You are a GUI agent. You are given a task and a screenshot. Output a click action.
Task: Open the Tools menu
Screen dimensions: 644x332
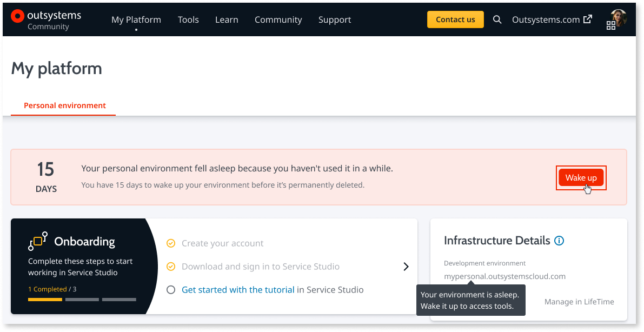pos(188,19)
